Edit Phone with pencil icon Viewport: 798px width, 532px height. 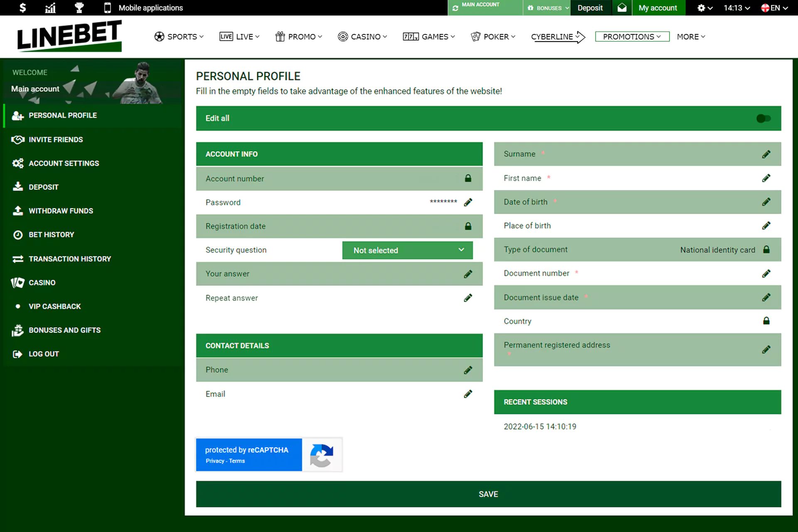[x=468, y=370]
